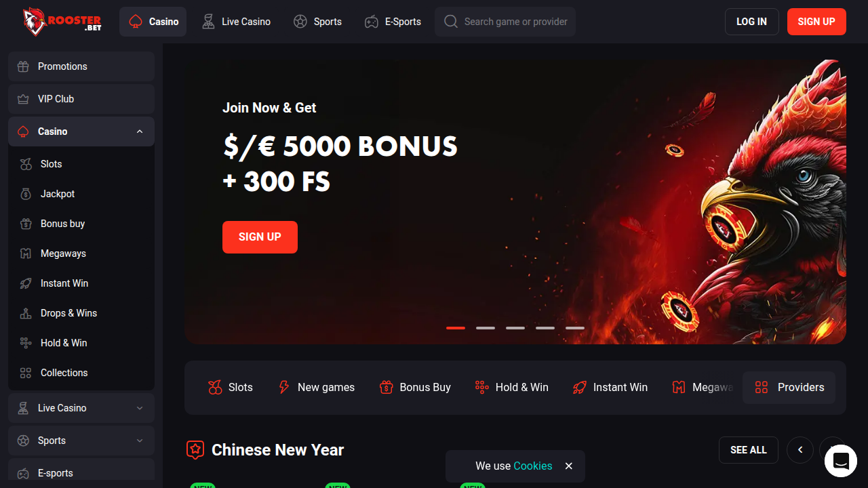This screenshot has height=488, width=868.
Task: Open Drops & Wins sidebar entry
Action: (x=81, y=313)
